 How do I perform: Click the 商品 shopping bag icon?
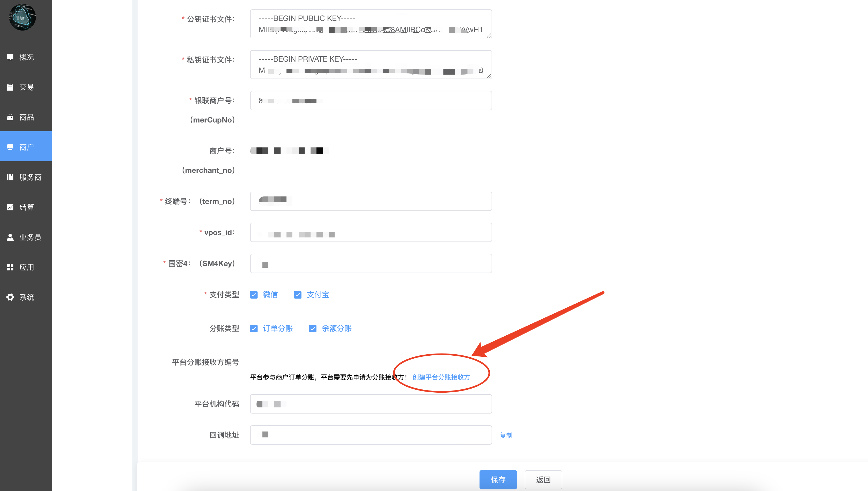coord(10,117)
